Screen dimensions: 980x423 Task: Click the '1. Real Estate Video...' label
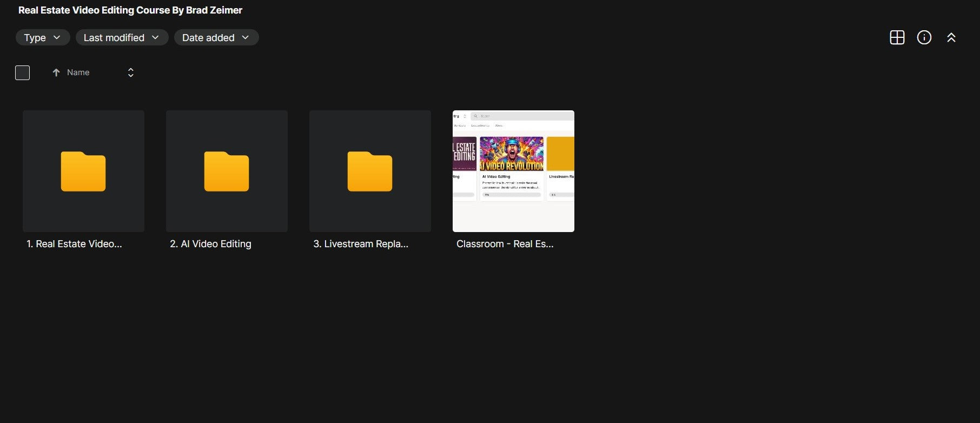tap(74, 244)
